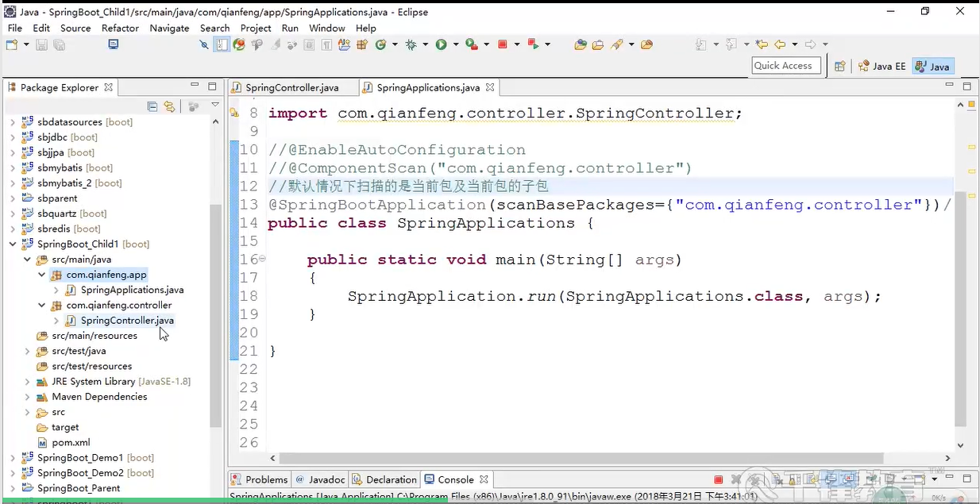980x504 pixels.
Task: Click the blue monitor toolbar icon
Action: coord(114,45)
